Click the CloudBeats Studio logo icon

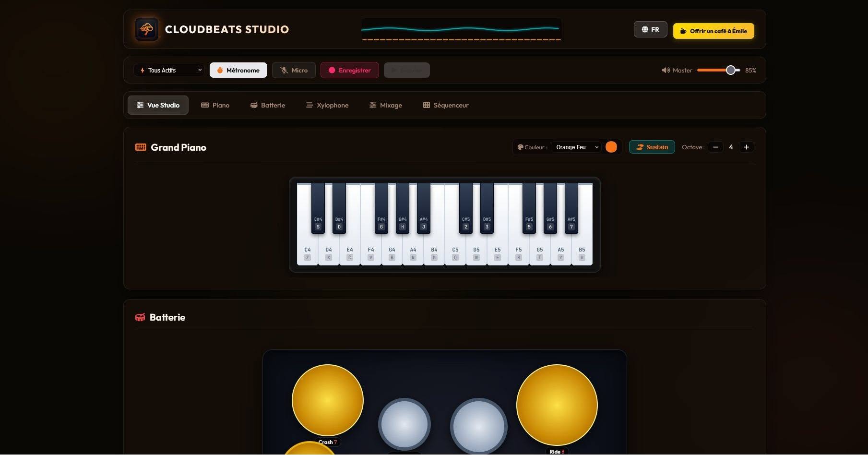(147, 29)
